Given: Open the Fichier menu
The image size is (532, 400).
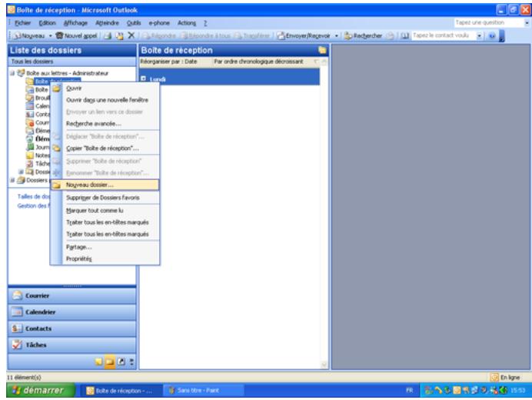Looking at the screenshot, I should 22,23.
